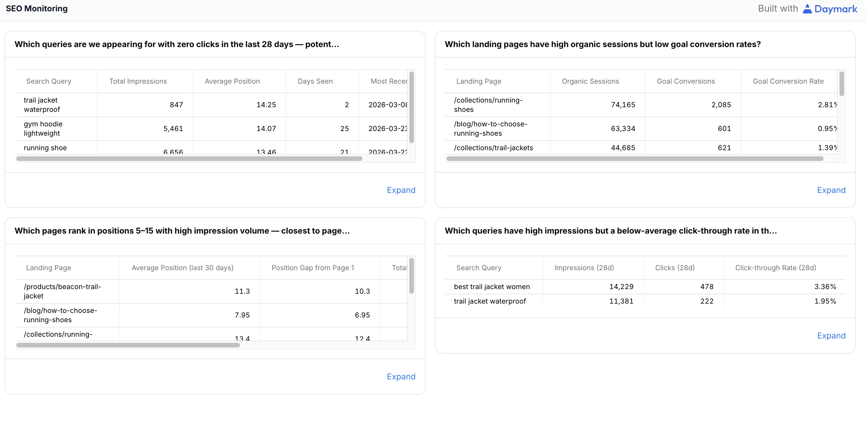The height and width of the screenshot is (448, 868).
Task: Expand the positions 5–15 pages card
Action: tap(401, 377)
